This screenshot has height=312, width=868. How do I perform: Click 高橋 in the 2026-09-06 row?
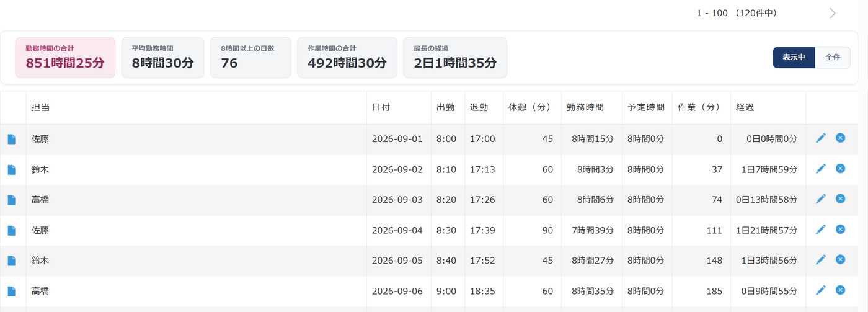[x=40, y=291]
